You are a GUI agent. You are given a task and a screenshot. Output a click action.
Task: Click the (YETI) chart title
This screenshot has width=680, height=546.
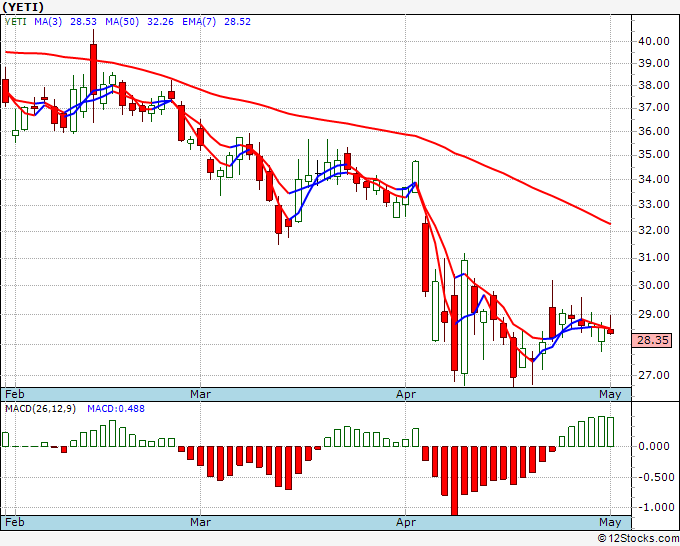23,7
